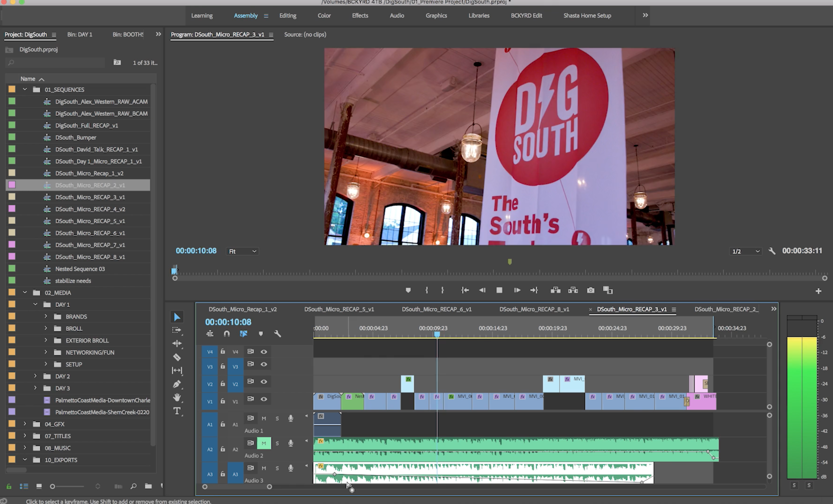Show more workspaces overflow chevrons
Screen dimensions: 833x504
click(x=645, y=15)
